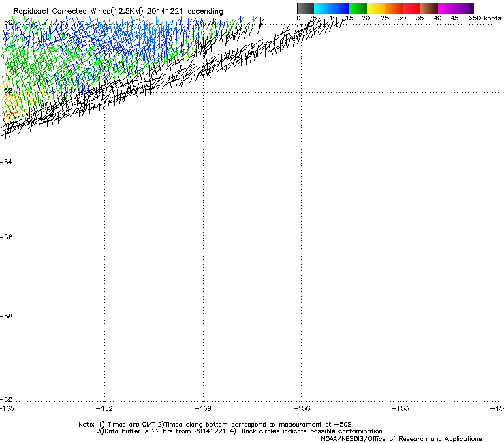The width and height of the screenshot is (504, 443).
Task: Click the word 'ascending' in the title
Action: (x=205, y=12)
